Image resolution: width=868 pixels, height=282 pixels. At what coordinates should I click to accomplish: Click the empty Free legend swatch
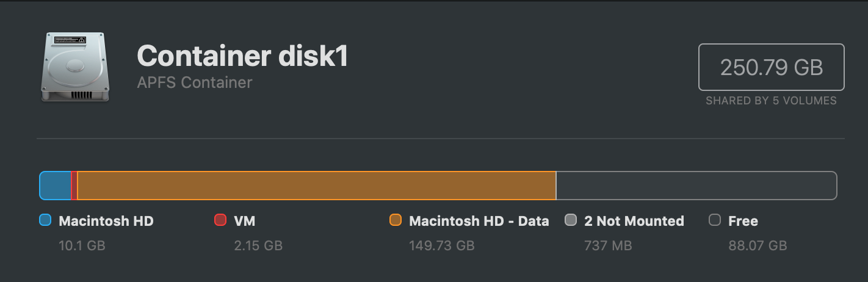tap(715, 220)
